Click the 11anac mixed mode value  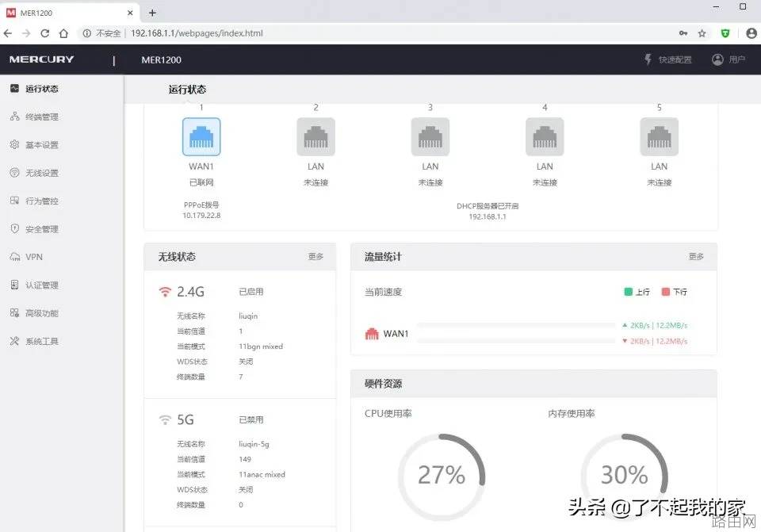(262, 475)
